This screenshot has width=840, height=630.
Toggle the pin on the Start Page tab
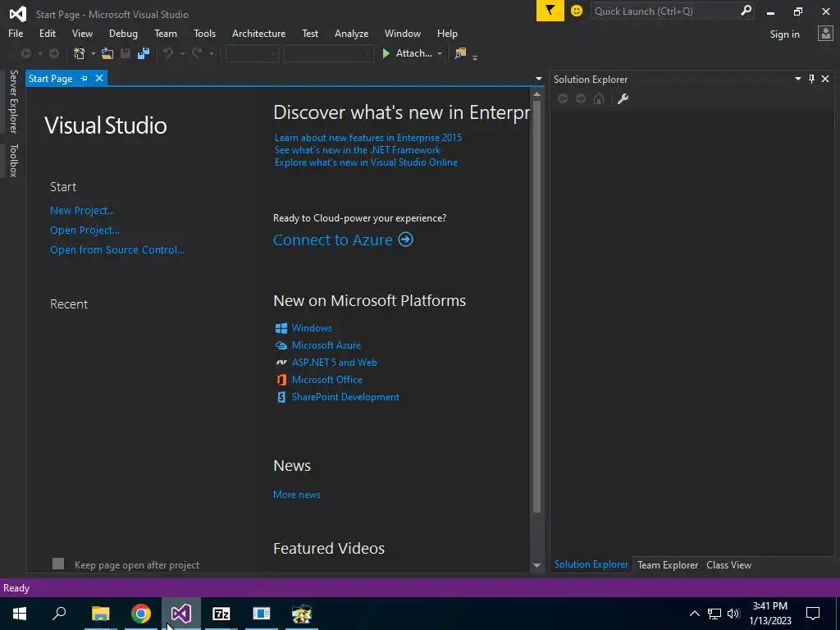[x=84, y=78]
